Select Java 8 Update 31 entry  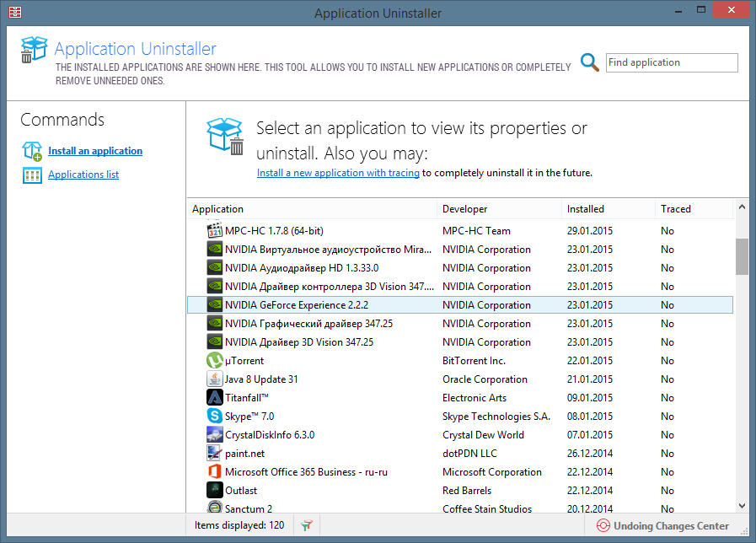coord(460,379)
